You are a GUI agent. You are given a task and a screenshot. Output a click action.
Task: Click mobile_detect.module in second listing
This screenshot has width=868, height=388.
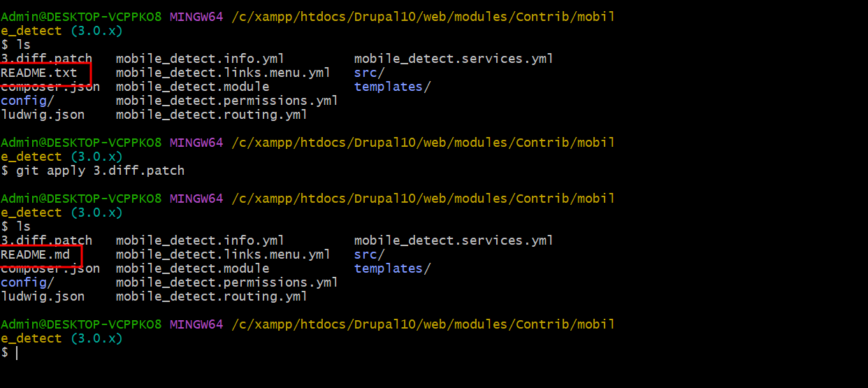(x=193, y=268)
